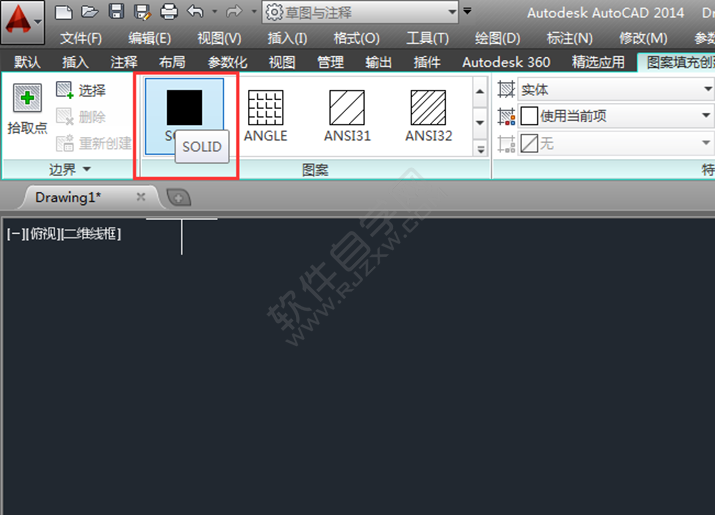
Task: Switch to the 插入 ribbon tab
Action: click(x=75, y=62)
